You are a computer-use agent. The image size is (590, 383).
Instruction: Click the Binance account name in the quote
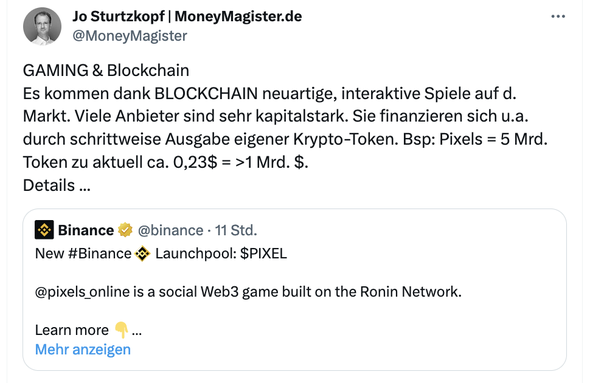(x=86, y=230)
